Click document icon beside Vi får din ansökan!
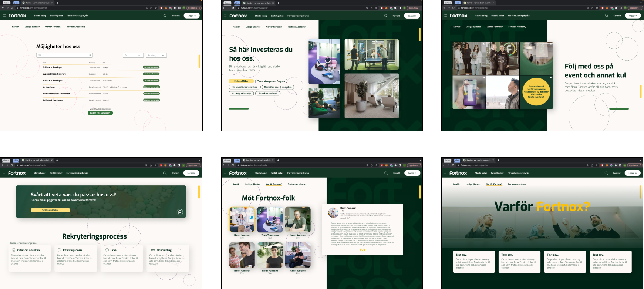The height and width of the screenshot is (289, 644). tap(14, 250)
